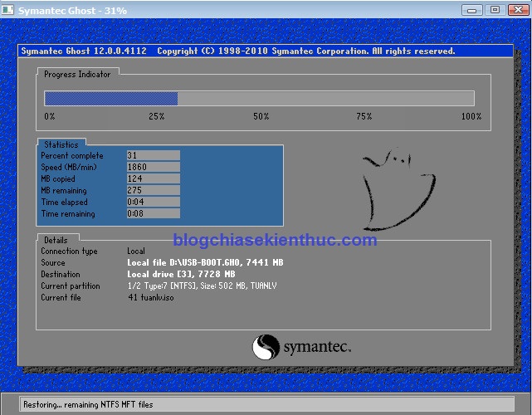Screen dimensions: 532x415
Task: Select the Percent complete value 31
Action: pyautogui.click(x=154, y=155)
